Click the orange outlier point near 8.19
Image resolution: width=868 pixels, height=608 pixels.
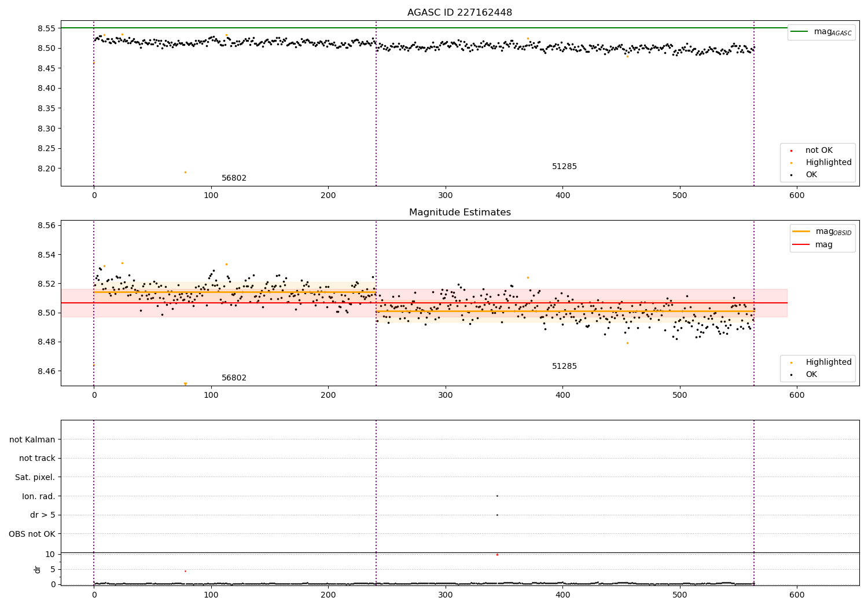click(x=185, y=172)
